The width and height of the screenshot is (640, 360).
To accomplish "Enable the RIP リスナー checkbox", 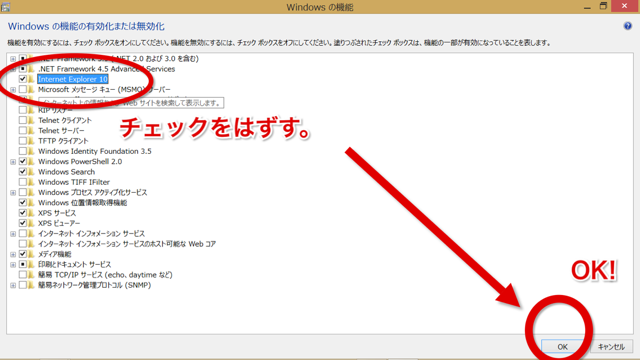I will pyautogui.click(x=23, y=110).
